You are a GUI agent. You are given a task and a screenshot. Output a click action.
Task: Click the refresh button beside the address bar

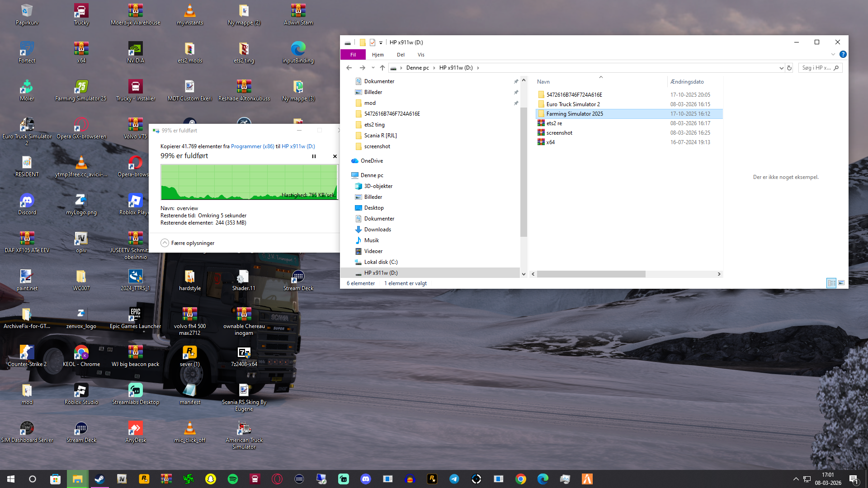point(789,68)
